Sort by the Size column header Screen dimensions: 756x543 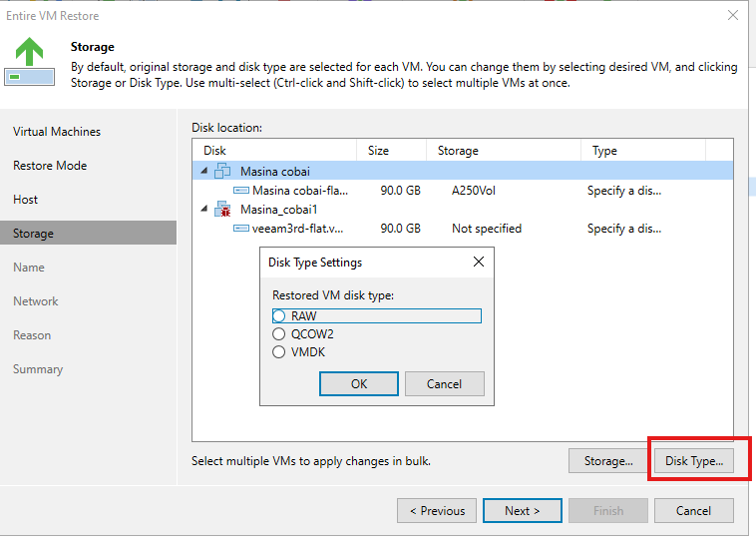pos(391,151)
